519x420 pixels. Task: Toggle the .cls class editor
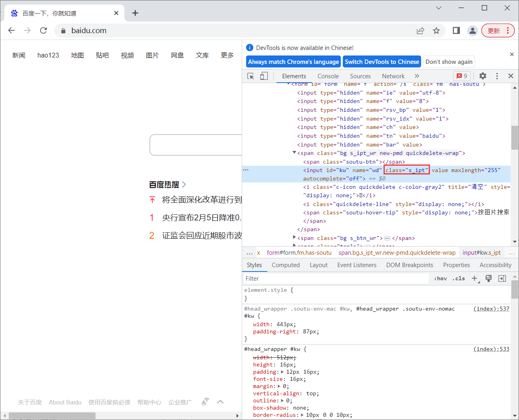pyautogui.click(x=459, y=278)
